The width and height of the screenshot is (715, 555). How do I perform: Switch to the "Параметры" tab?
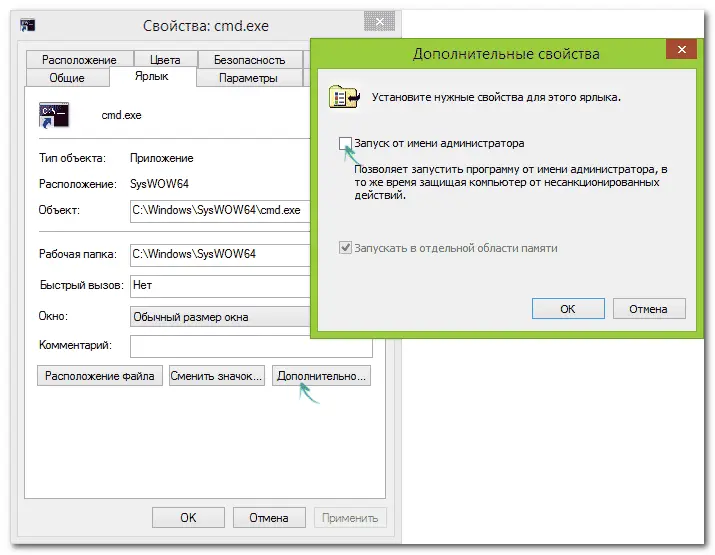tap(248, 78)
